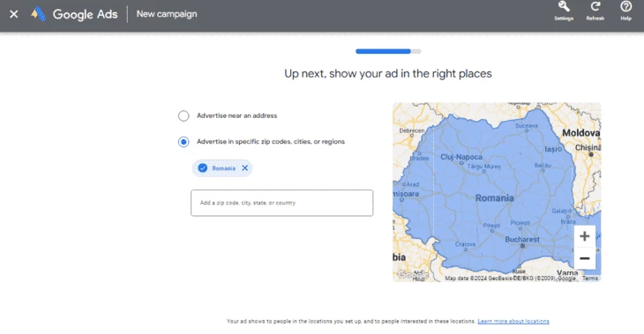This screenshot has height=334, width=644.
Task: Remove Romania chip using its X icon
Action: 244,167
